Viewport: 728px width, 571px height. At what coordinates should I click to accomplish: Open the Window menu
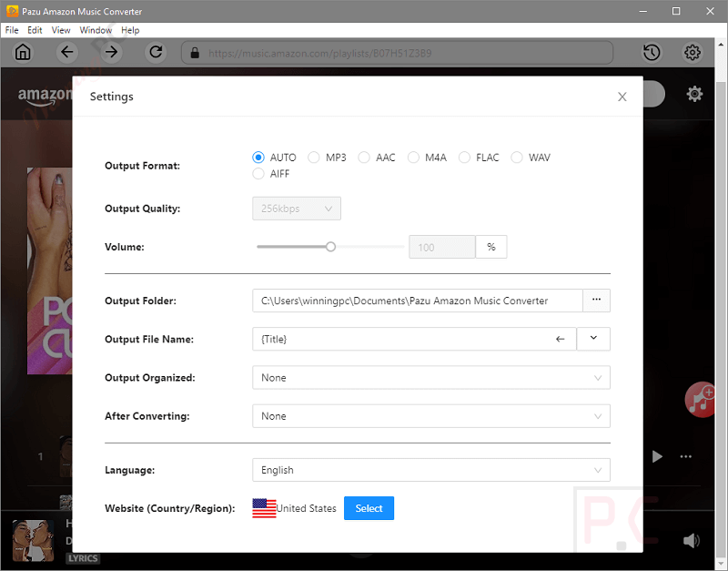point(96,30)
